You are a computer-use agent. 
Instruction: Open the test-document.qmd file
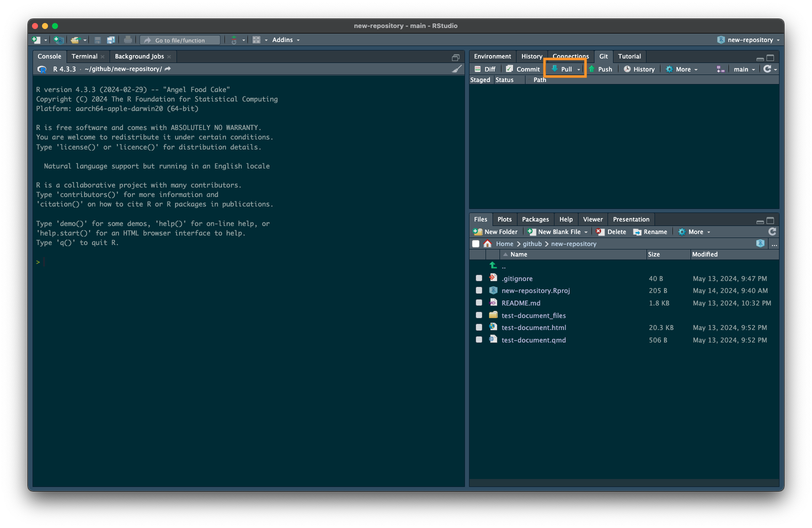pyautogui.click(x=533, y=340)
